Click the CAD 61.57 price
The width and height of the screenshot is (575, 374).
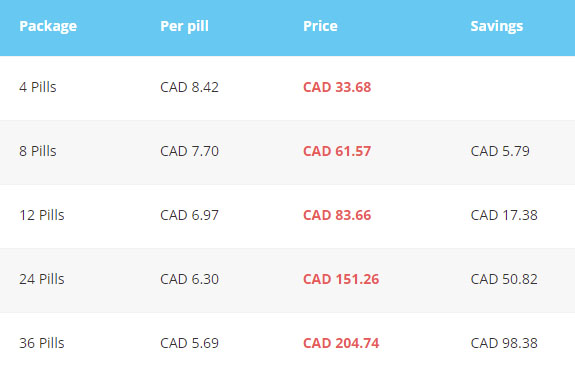click(x=337, y=151)
